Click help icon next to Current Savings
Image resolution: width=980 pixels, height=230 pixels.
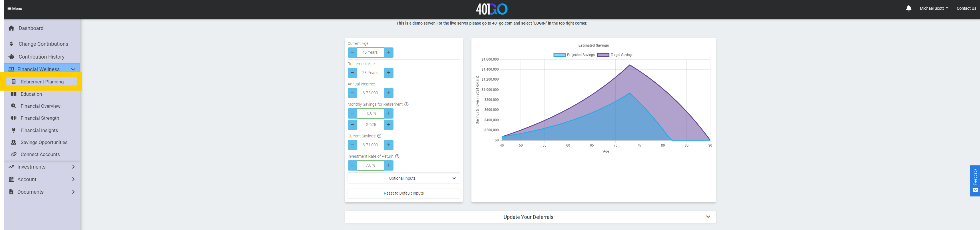[379, 136]
